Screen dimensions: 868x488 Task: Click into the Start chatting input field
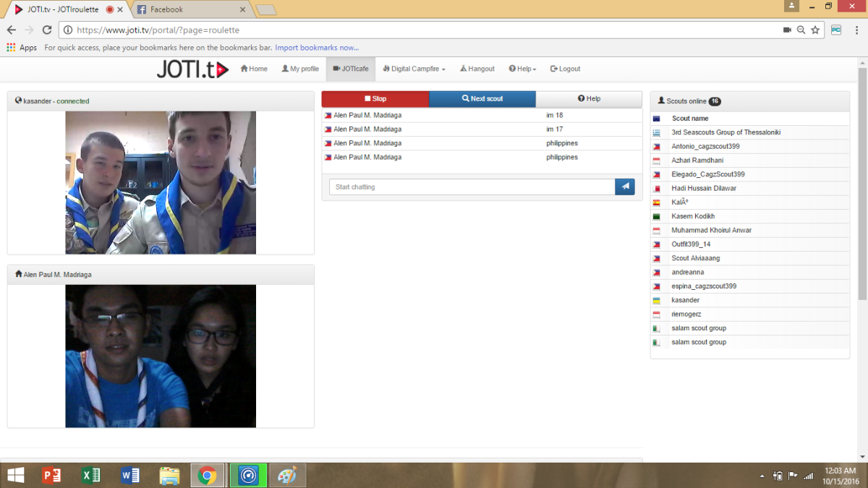[472, 187]
